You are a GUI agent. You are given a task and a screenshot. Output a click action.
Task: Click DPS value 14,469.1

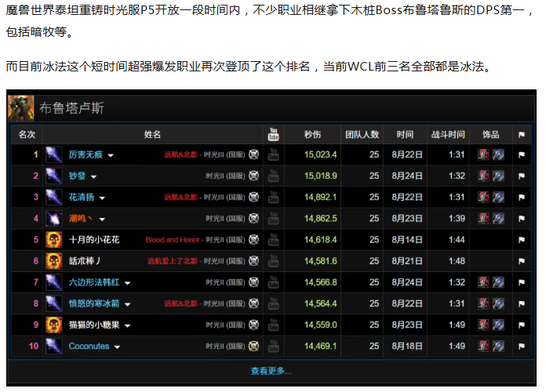(x=320, y=346)
